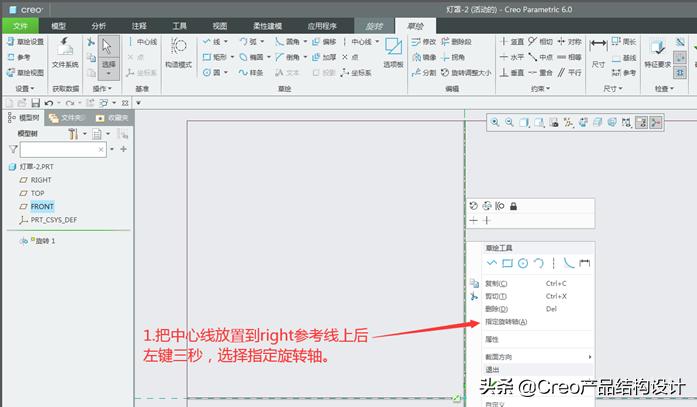Select the 椭圆 ellipse tool
The width and height of the screenshot is (697, 407).
click(x=251, y=57)
